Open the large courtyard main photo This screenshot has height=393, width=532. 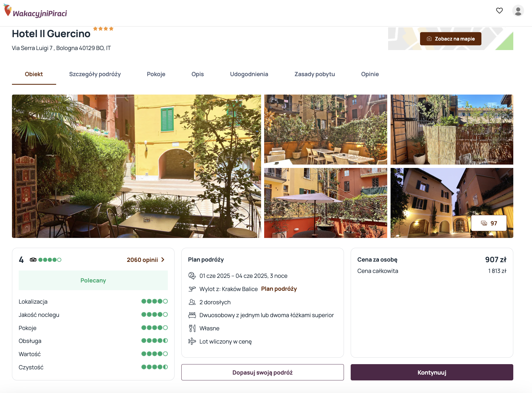(x=137, y=166)
